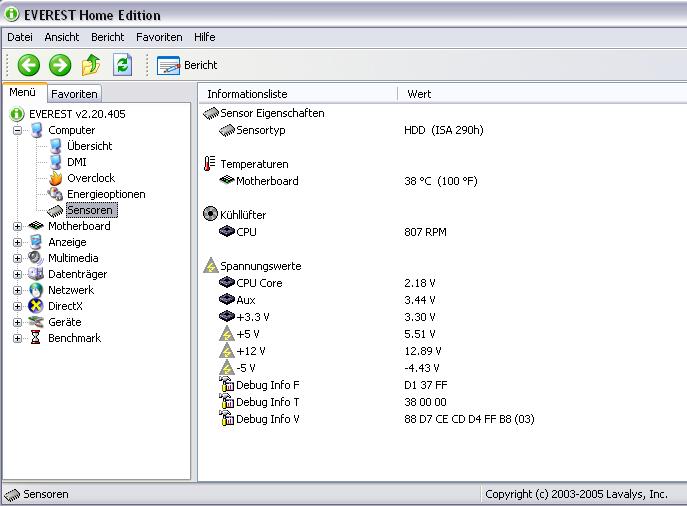Click the Multimedia speaker icon
This screenshot has height=506, width=687.
36,258
